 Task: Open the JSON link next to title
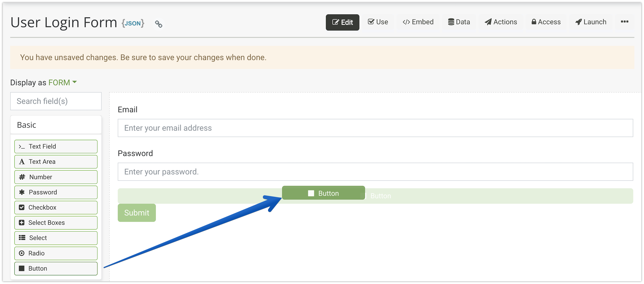tap(133, 23)
